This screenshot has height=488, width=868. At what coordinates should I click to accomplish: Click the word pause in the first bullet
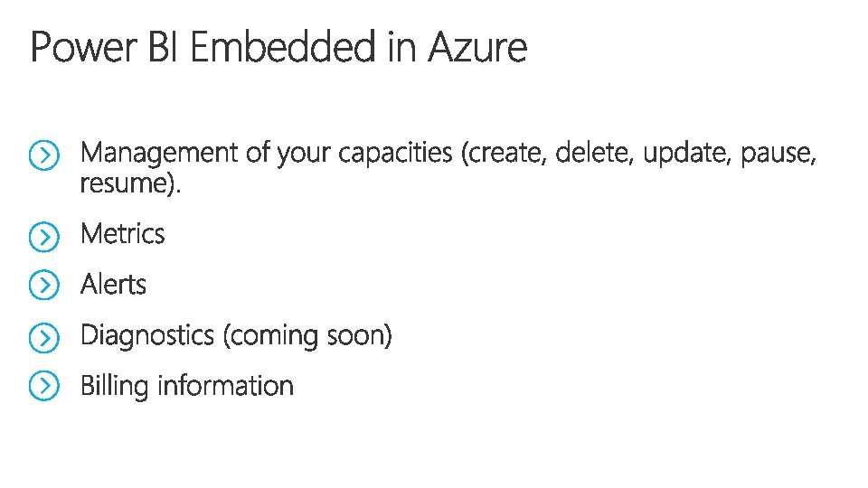point(775,154)
